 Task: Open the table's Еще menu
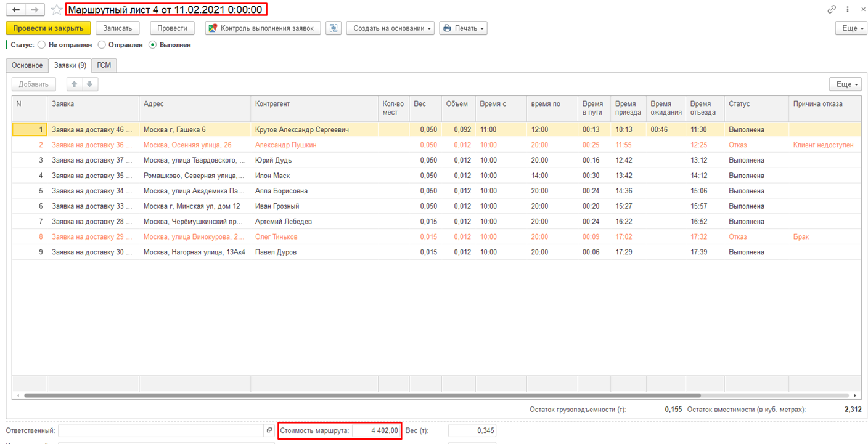pyautogui.click(x=845, y=84)
